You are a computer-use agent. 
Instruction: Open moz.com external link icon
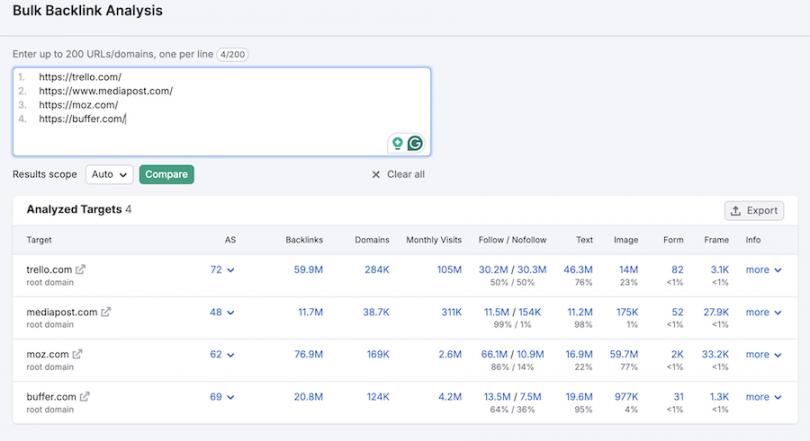(x=77, y=354)
